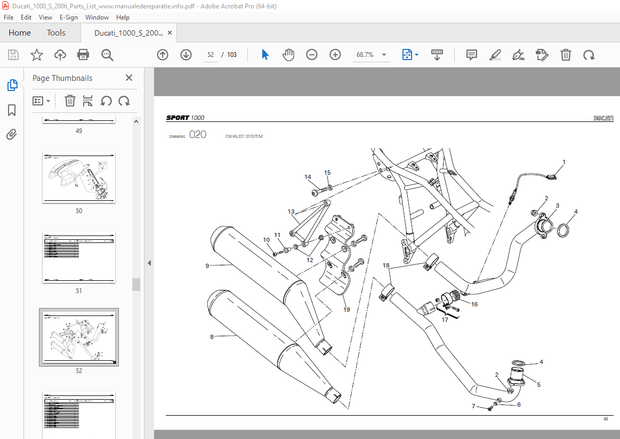Open the Window menu
Viewport: 620px width, 439px height.
97,17
